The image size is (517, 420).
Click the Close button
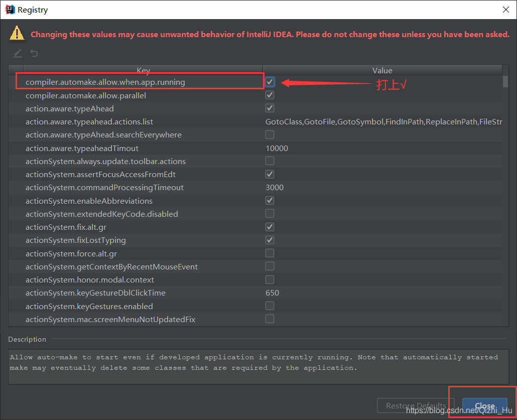point(485,405)
